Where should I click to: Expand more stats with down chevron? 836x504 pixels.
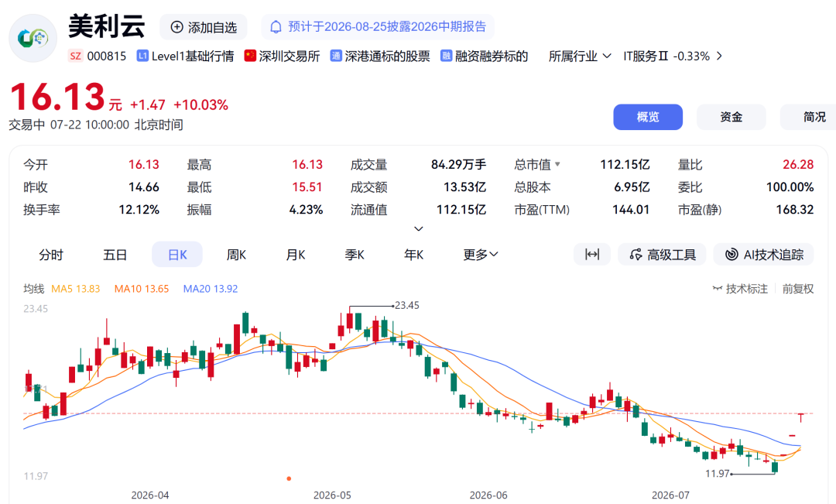[419, 229]
